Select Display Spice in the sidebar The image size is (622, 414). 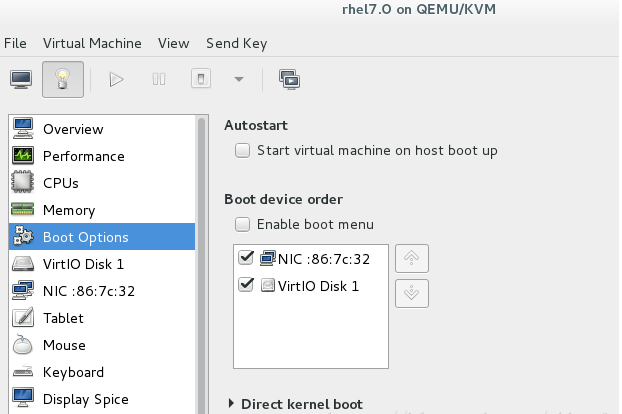85,399
